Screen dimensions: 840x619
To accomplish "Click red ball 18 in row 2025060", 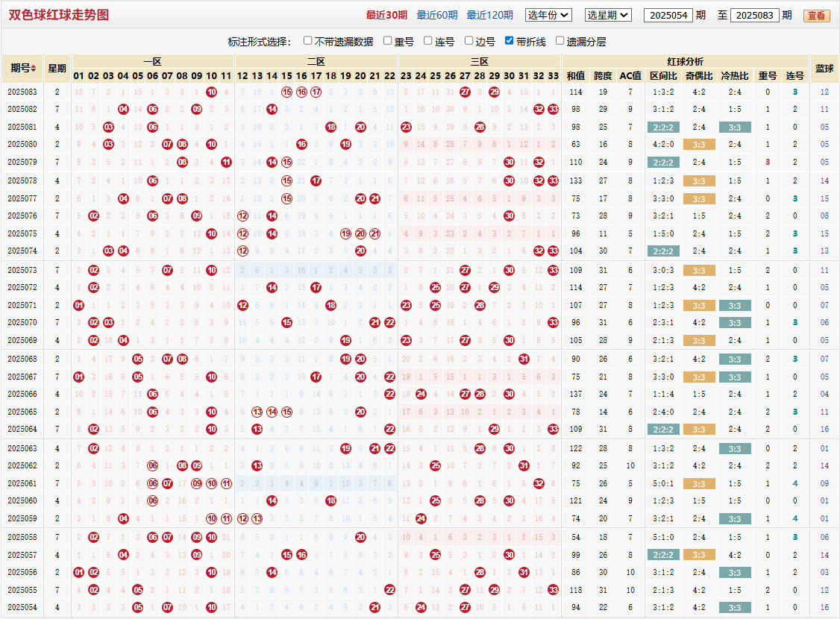I will (x=331, y=500).
